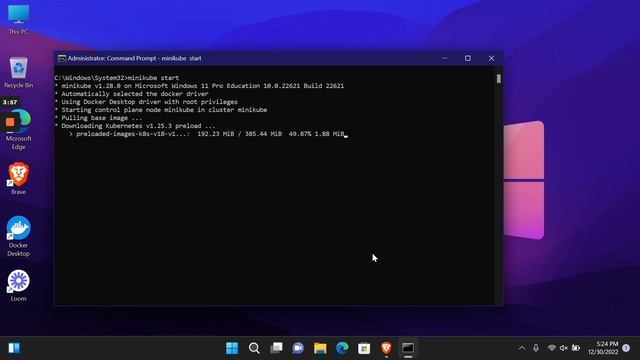
Task: Maximize the Command Prompt window
Action: click(x=468, y=58)
